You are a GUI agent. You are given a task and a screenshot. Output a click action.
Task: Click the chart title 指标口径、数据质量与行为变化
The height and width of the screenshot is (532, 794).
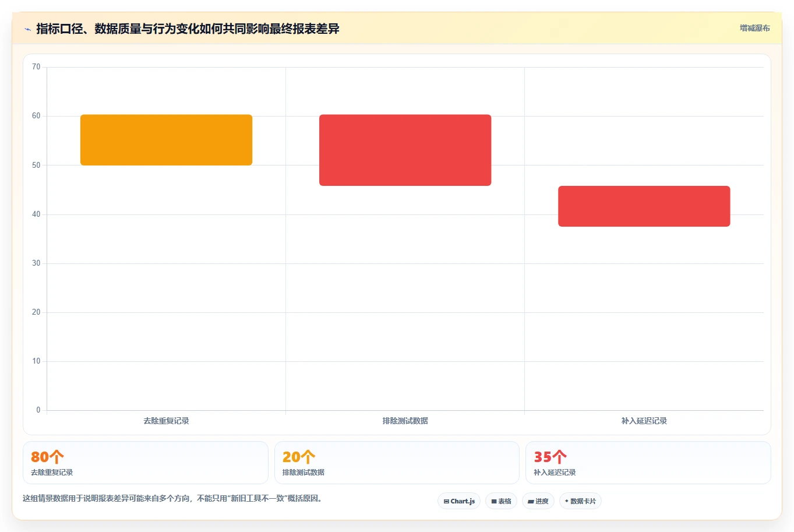(x=188, y=29)
